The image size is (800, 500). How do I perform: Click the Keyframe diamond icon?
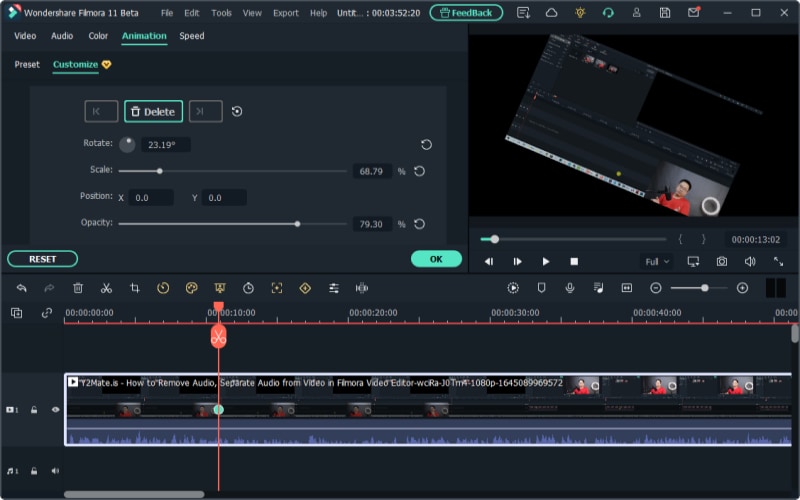pyautogui.click(x=305, y=288)
